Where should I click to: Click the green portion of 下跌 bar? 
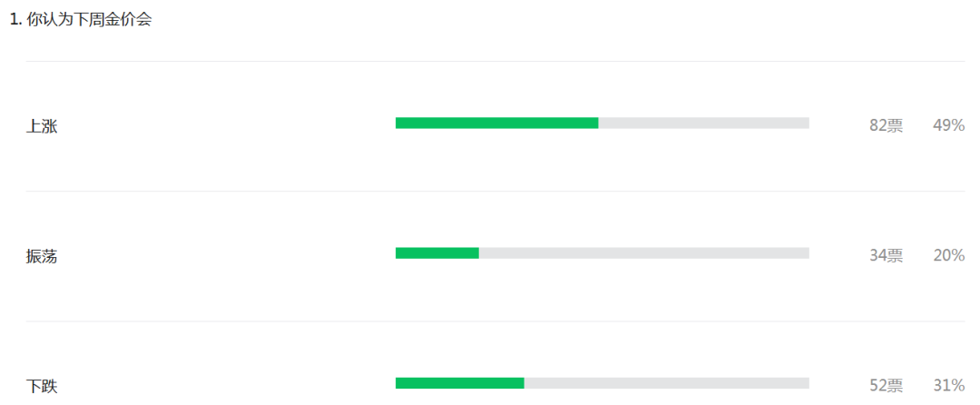[x=459, y=382]
